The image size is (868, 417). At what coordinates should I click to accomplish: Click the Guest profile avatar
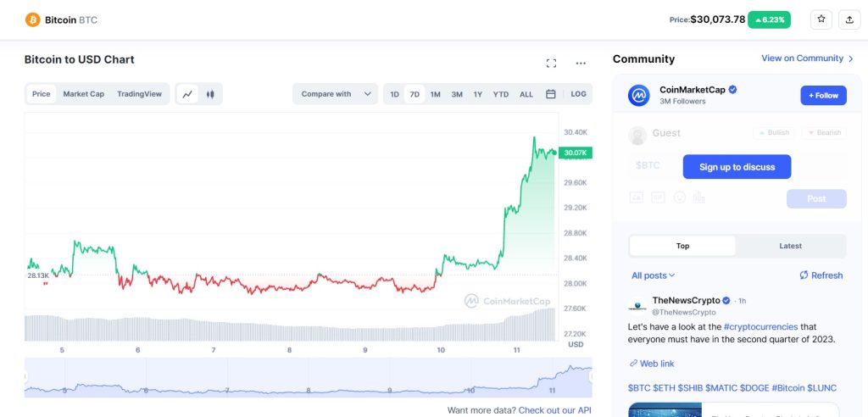click(x=637, y=135)
